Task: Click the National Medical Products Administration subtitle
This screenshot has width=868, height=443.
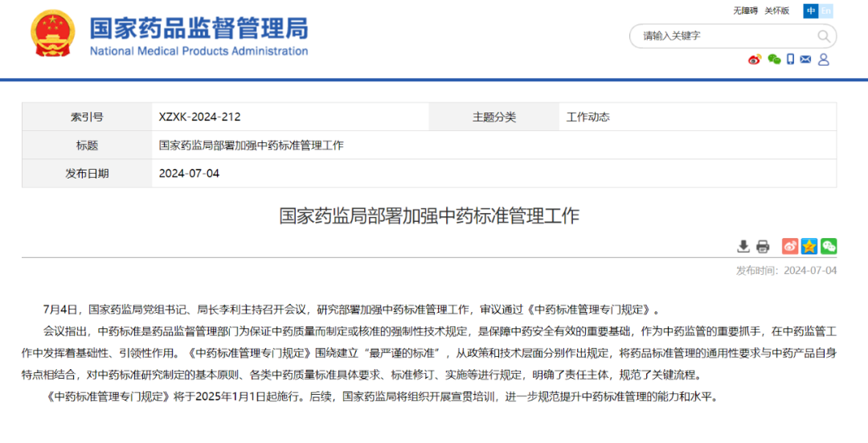Action: pos(199,51)
